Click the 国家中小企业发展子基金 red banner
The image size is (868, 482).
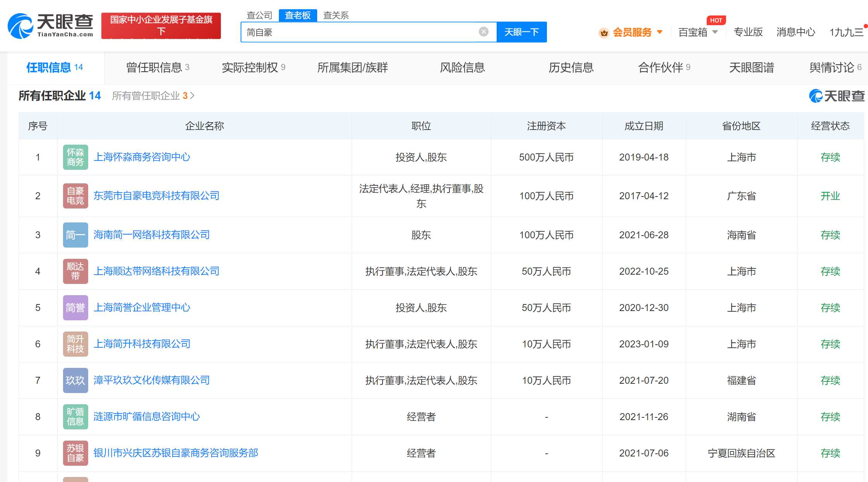point(161,26)
